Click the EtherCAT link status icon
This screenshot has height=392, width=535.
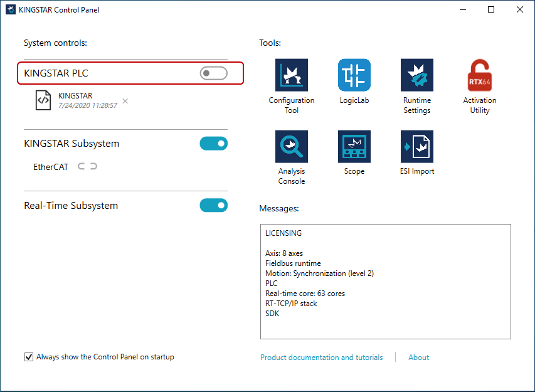(x=87, y=167)
